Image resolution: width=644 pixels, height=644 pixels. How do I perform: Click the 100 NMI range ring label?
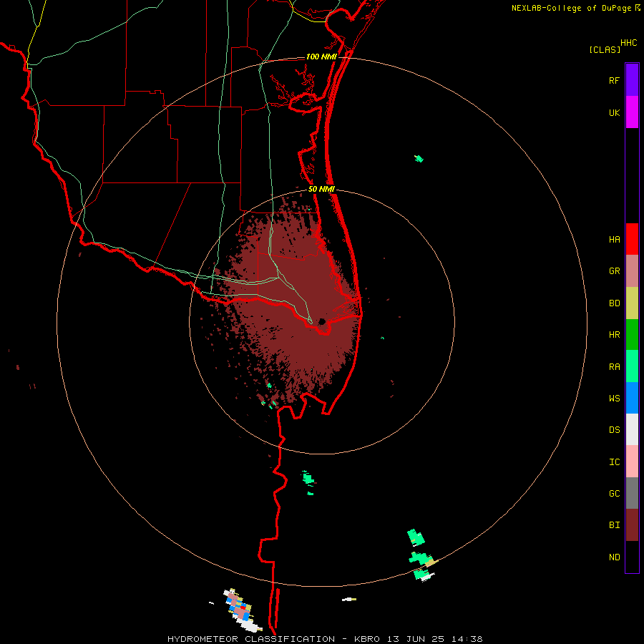pos(321,57)
